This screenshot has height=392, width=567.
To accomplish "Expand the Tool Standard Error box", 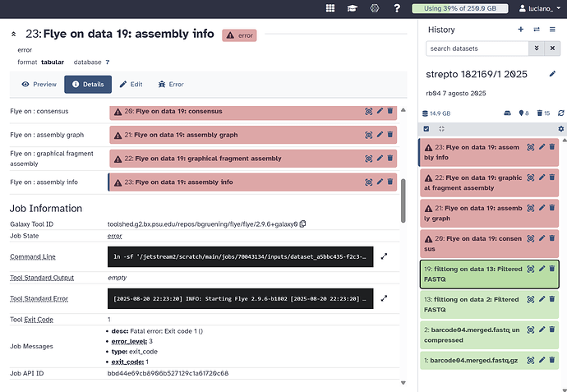I will pyautogui.click(x=384, y=298).
